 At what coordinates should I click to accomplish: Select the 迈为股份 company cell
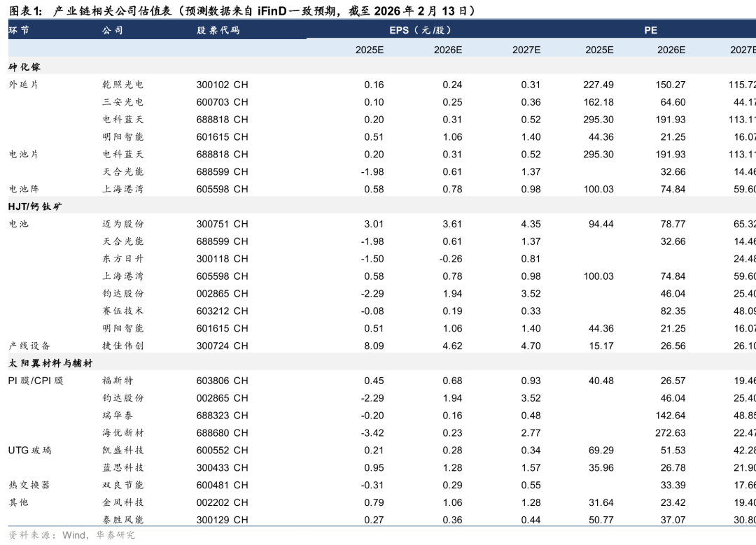coord(123,224)
